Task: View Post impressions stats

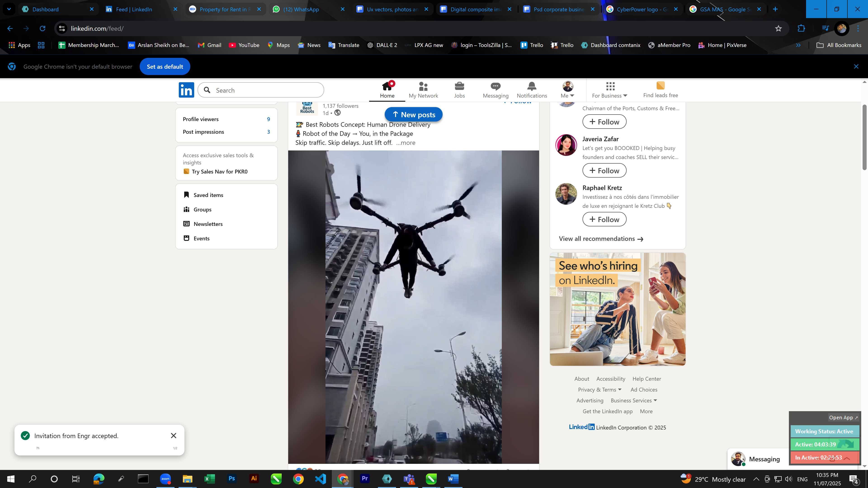Action: [226, 132]
